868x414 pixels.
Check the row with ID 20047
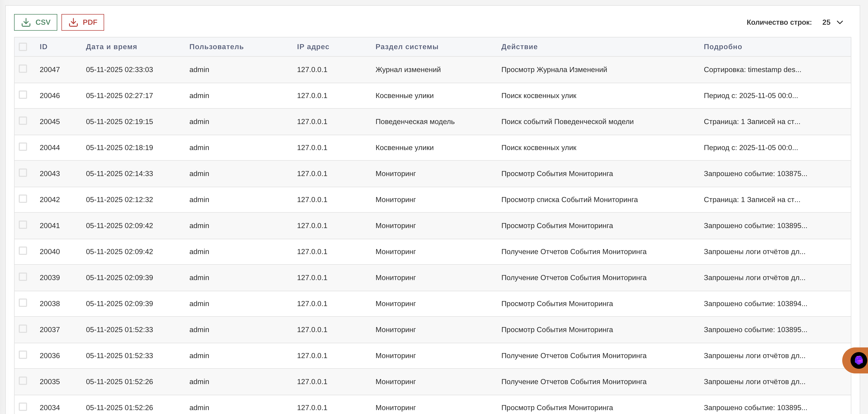(23, 69)
